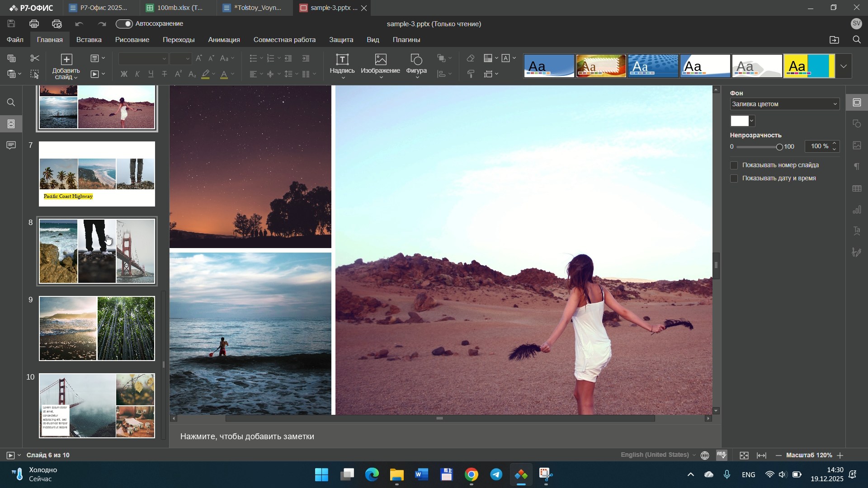Click the print icon in top toolbar

point(34,24)
